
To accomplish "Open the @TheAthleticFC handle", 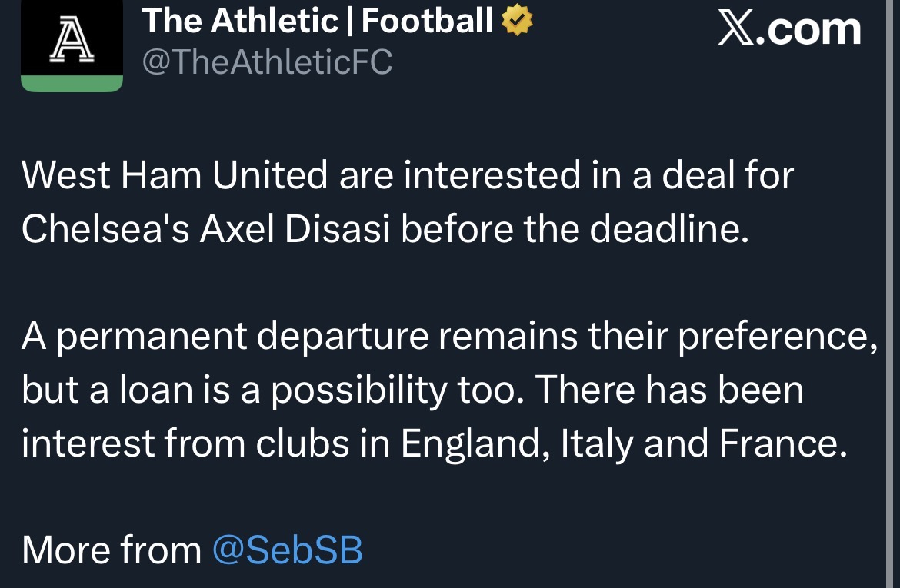I will click(x=267, y=61).
